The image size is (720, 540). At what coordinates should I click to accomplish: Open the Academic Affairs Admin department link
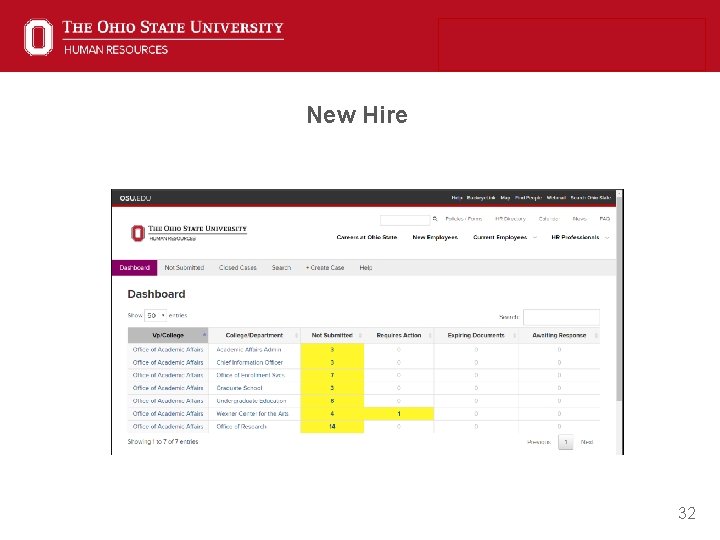(x=248, y=350)
